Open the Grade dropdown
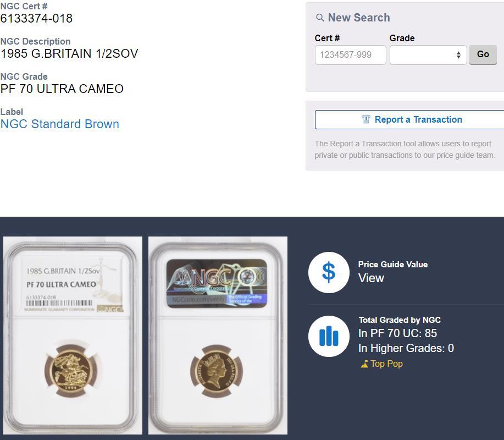The height and width of the screenshot is (440, 504). pyautogui.click(x=428, y=55)
